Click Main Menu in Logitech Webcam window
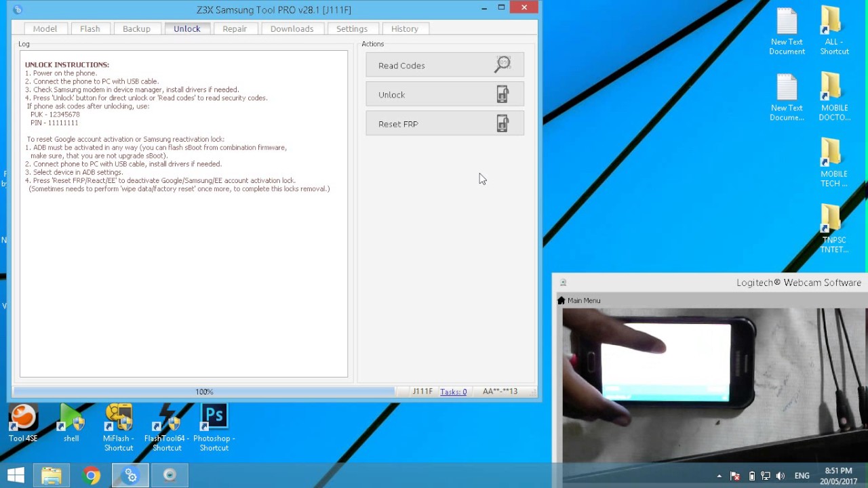Screen dimensions: 868x488 point(578,300)
